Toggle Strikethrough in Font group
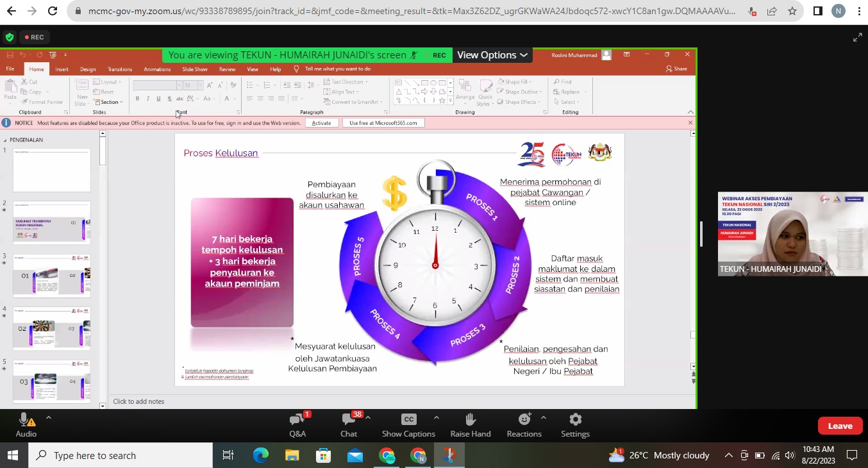The image size is (868, 468). pos(179,99)
